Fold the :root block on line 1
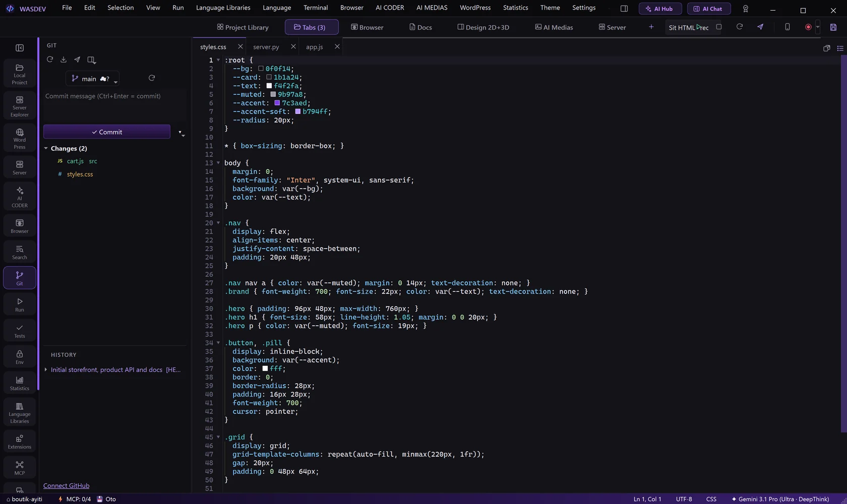 (218, 60)
